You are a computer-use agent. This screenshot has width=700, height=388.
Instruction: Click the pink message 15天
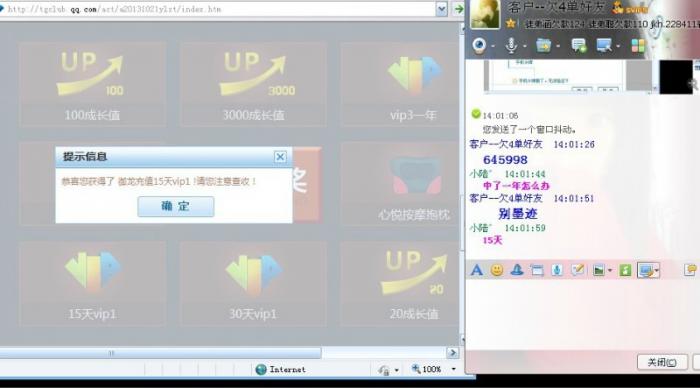492,240
